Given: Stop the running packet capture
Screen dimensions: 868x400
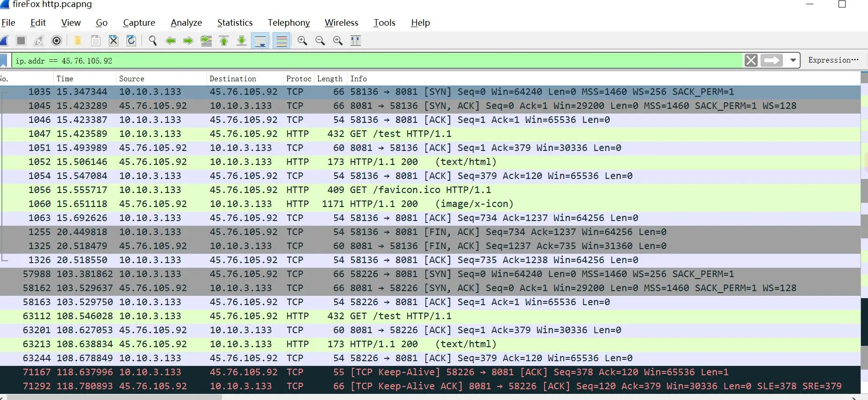Looking at the screenshot, I should click(21, 41).
